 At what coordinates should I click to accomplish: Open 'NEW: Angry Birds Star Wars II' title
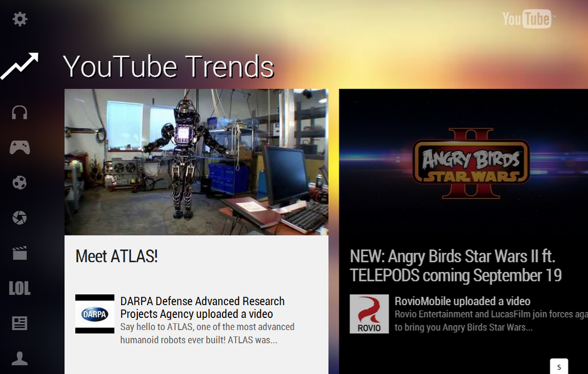coord(456,266)
